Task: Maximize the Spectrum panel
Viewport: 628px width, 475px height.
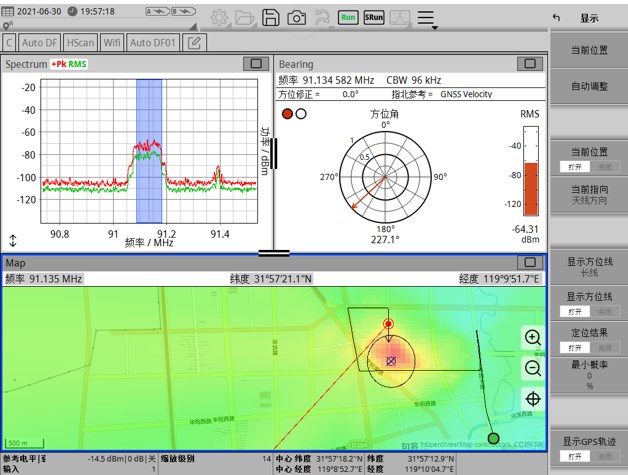Action: click(x=255, y=63)
